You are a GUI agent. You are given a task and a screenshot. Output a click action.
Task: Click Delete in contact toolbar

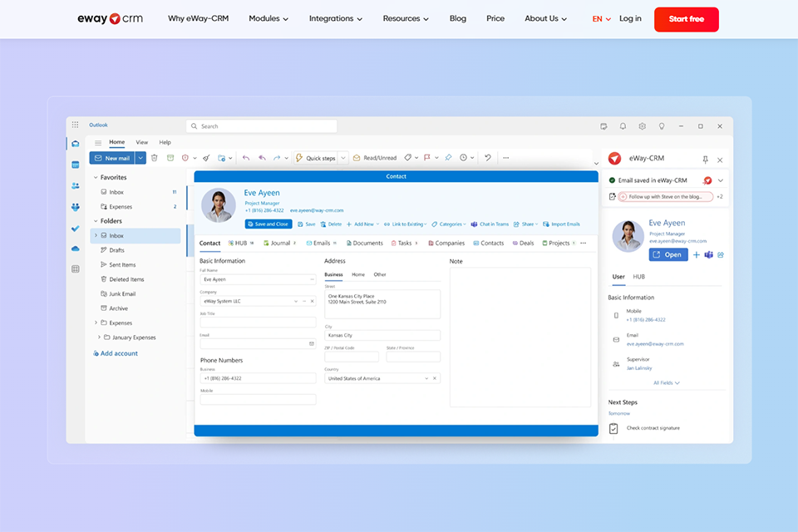(331, 224)
